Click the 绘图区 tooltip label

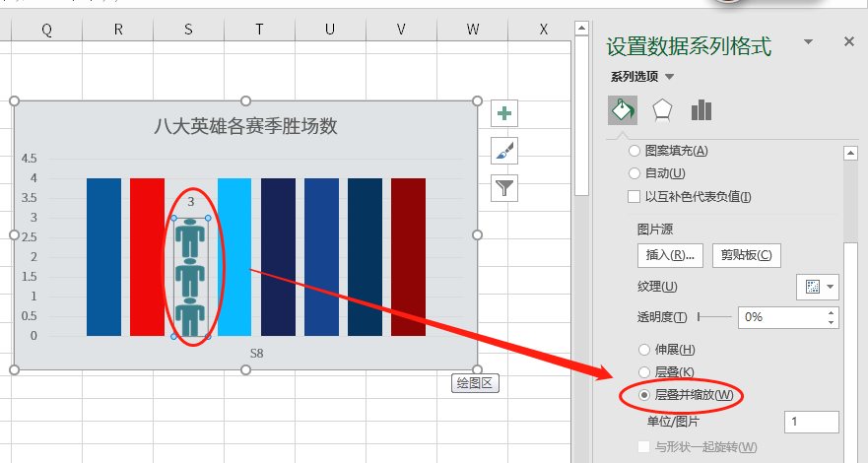point(476,383)
